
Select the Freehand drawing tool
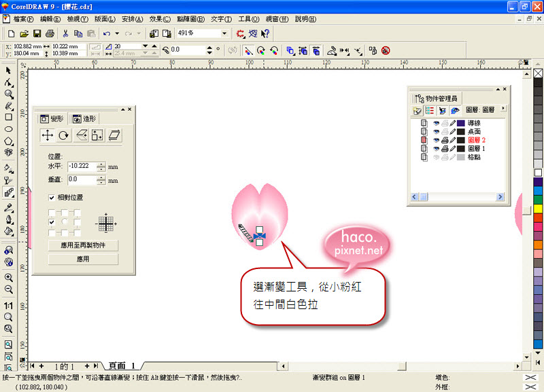pos(9,106)
